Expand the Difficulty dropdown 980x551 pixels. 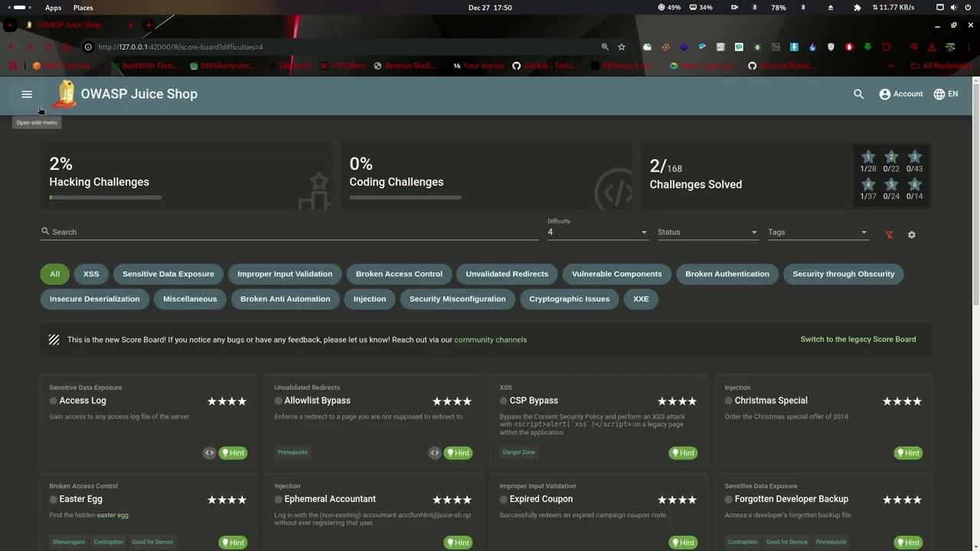pyautogui.click(x=597, y=232)
